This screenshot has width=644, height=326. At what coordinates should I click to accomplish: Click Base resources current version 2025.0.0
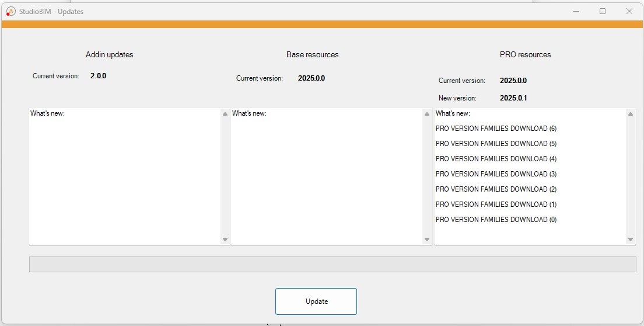(x=311, y=78)
